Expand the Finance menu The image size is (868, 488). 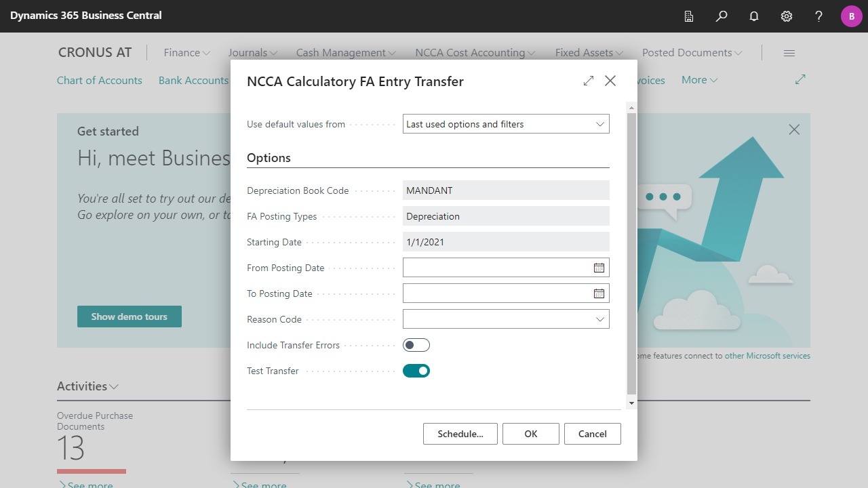[x=187, y=53]
